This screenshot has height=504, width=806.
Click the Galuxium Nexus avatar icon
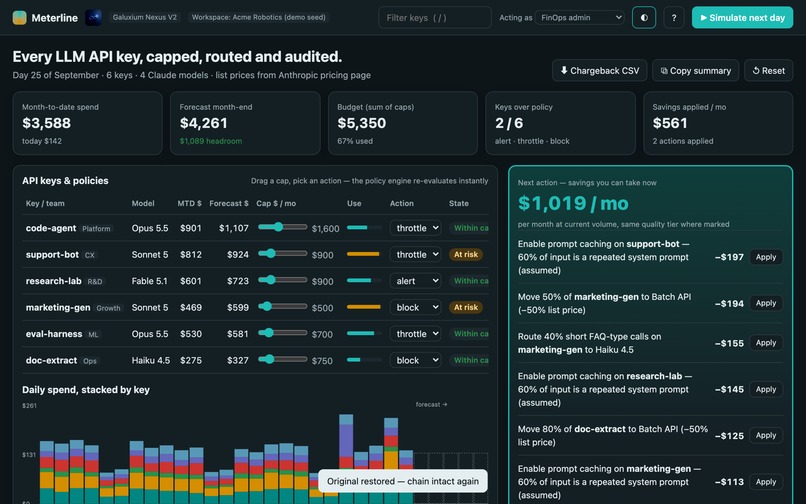coord(93,17)
